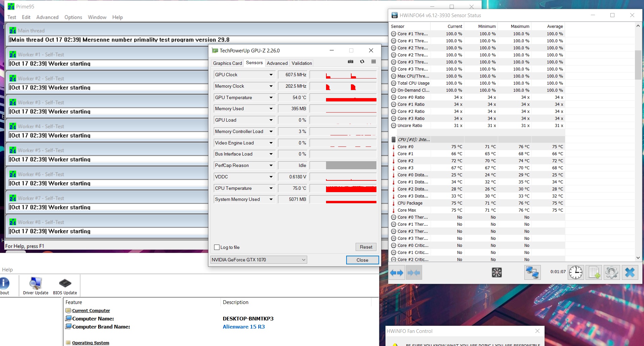644x346 pixels.
Task: Click the Current Computer link
Action: click(x=91, y=311)
